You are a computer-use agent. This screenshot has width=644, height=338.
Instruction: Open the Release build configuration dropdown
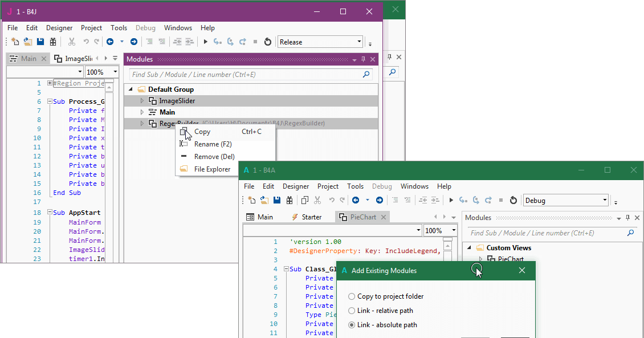pyautogui.click(x=359, y=42)
